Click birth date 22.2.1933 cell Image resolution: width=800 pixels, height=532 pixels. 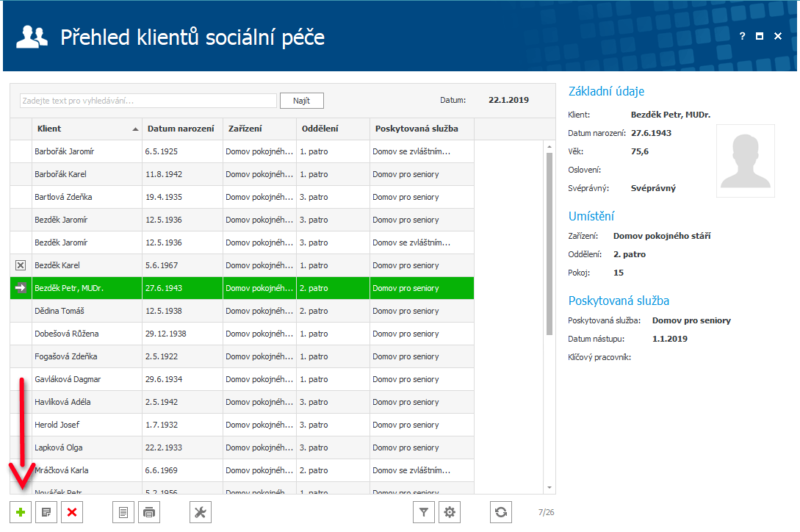pos(183,447)
